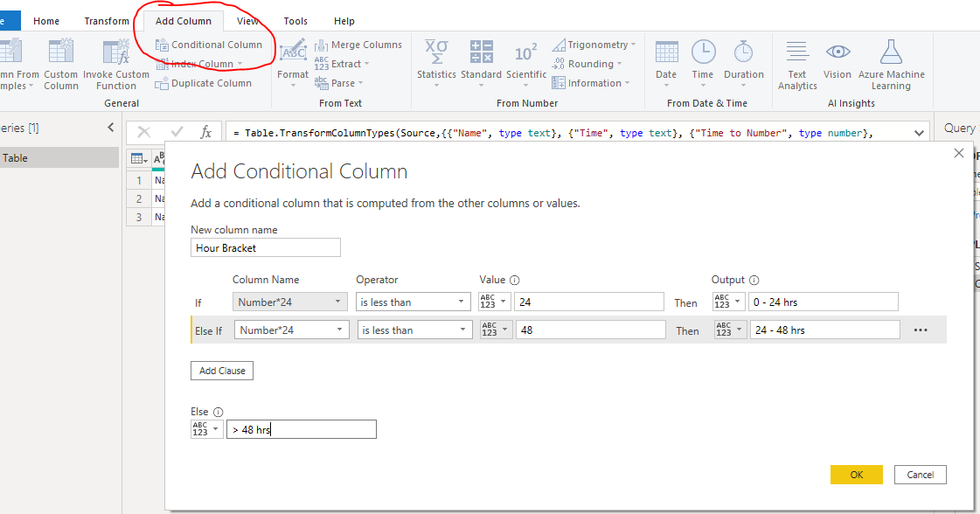Open the Date column menu
This screenshot has height=514, width=980.
666,63
